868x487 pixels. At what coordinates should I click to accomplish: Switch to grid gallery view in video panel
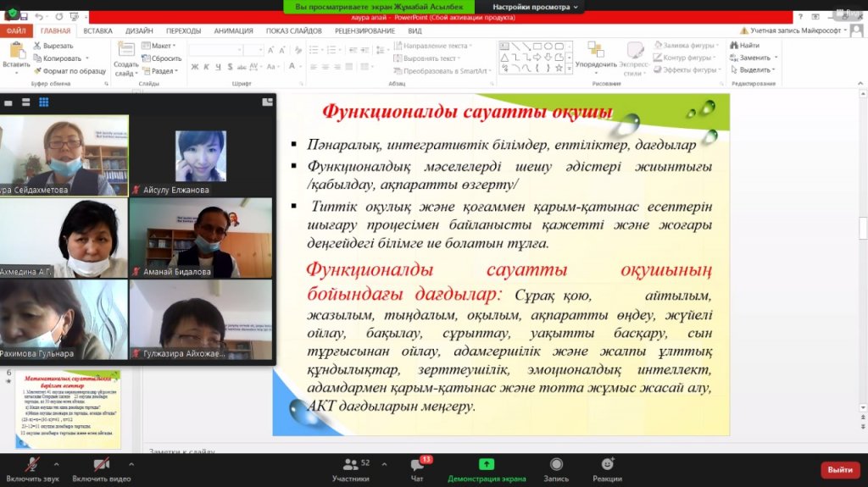[x=44, y=102]
